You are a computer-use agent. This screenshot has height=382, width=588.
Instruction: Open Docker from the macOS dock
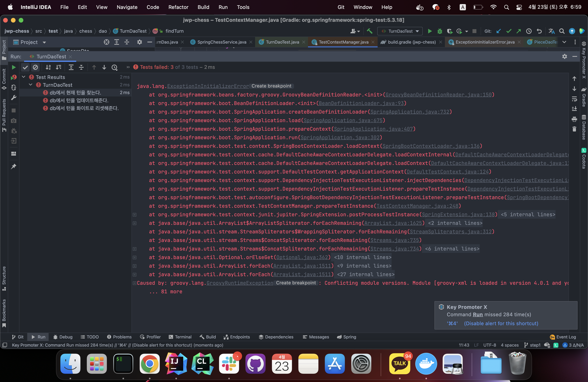click(426, 364)
